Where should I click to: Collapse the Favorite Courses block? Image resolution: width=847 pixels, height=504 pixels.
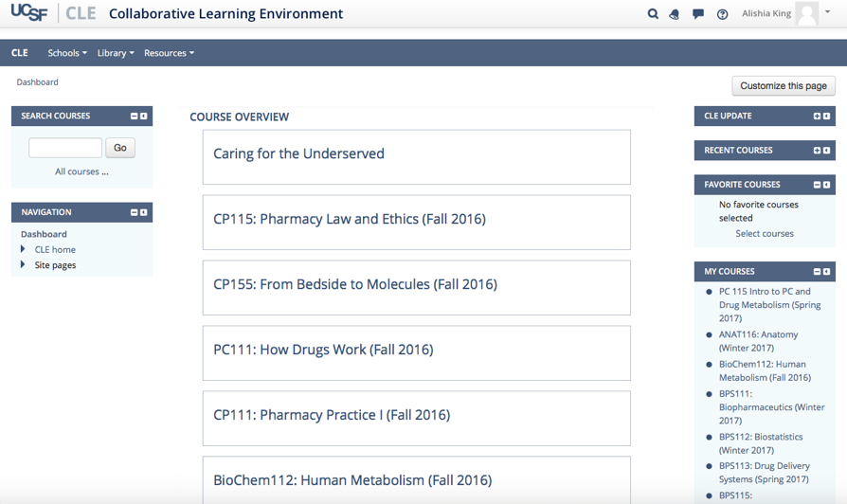[x=817, y=185]
